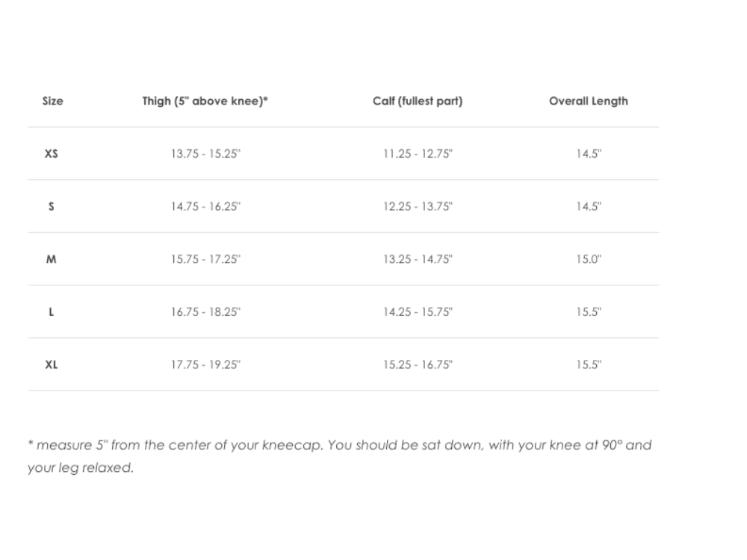Screen dimensions: 747x560
Task: Click the Overall Length column header
Action: (x=589, y=101)
